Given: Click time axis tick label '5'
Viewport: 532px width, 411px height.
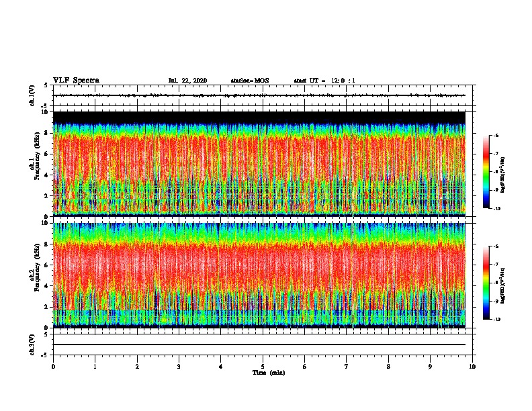Looking at the screenshot, I should (263, 367).
